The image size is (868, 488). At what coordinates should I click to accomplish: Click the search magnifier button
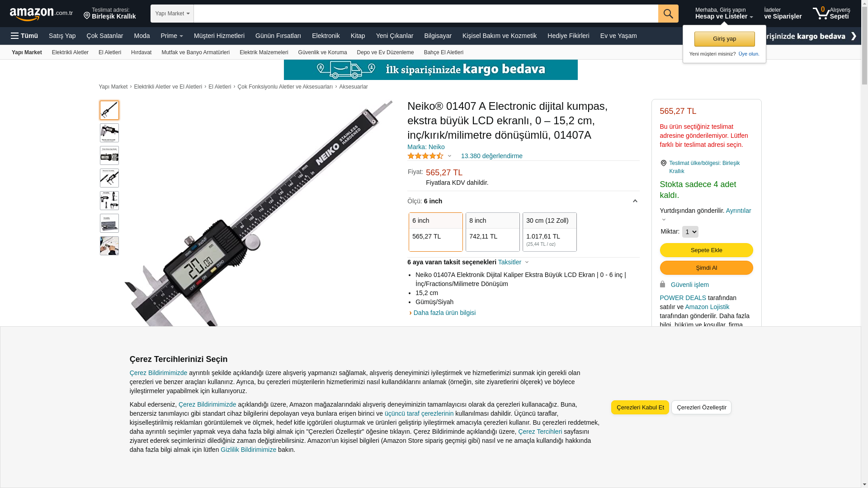point(668,14)
